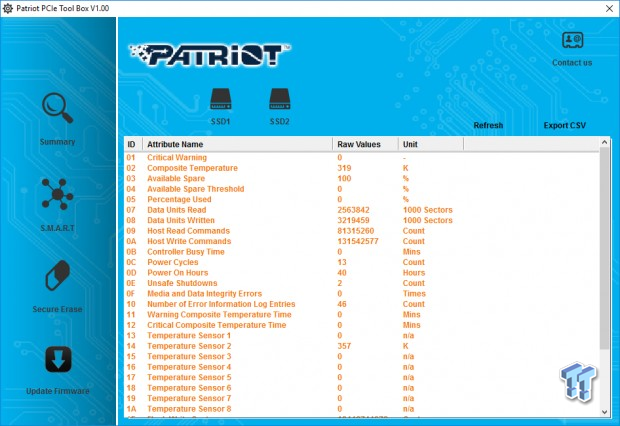Select the Power On Hours row

pyautogui.click(x=362, y=273)
